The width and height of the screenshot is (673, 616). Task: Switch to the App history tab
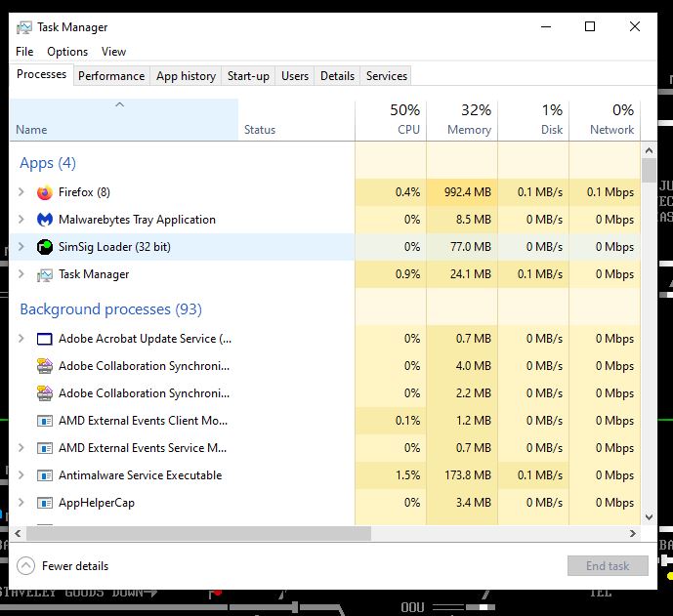[186, 76]
